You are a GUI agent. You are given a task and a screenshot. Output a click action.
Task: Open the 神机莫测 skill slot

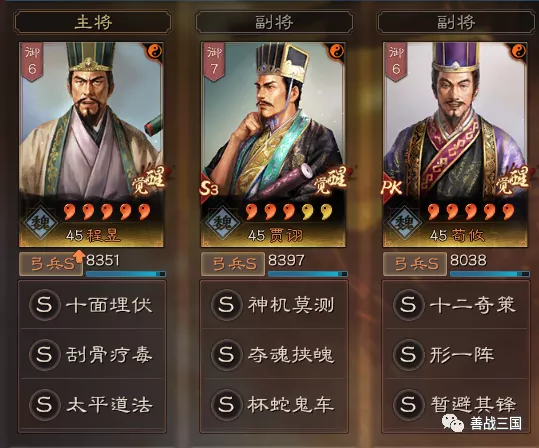coord(274,305)
